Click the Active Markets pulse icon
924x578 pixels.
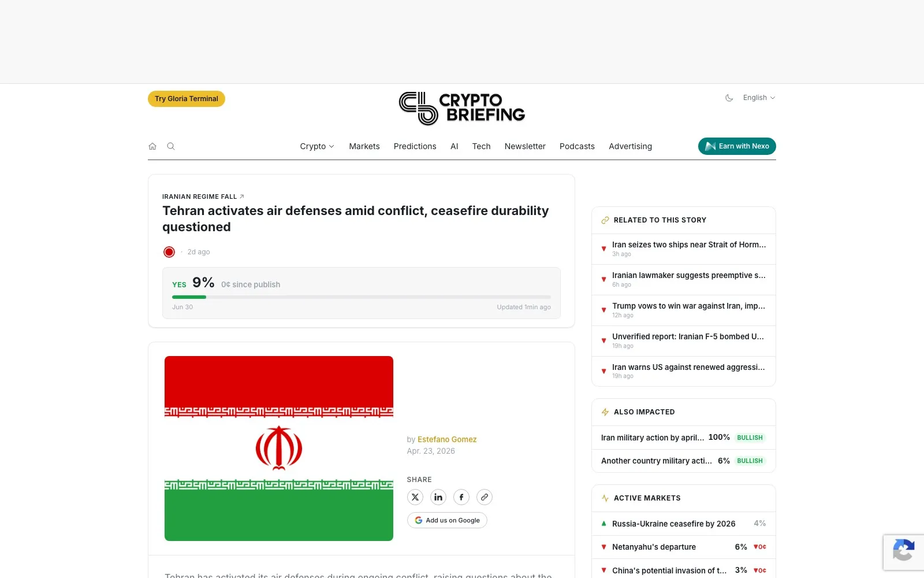605,498
